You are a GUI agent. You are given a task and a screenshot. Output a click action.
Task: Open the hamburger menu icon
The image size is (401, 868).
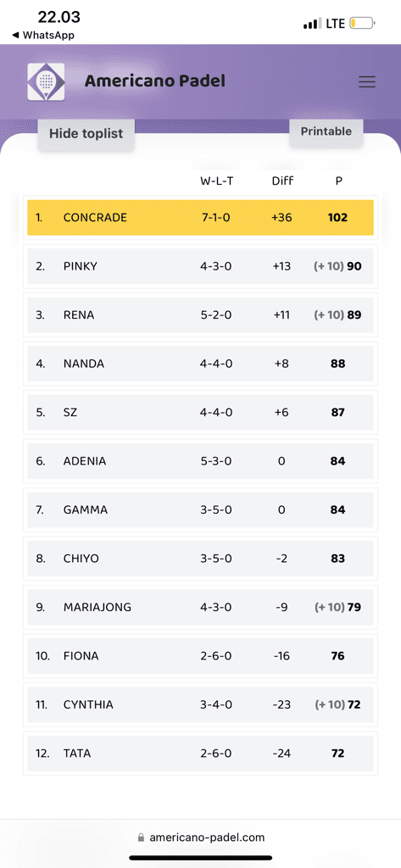click(x=366, y=82)
